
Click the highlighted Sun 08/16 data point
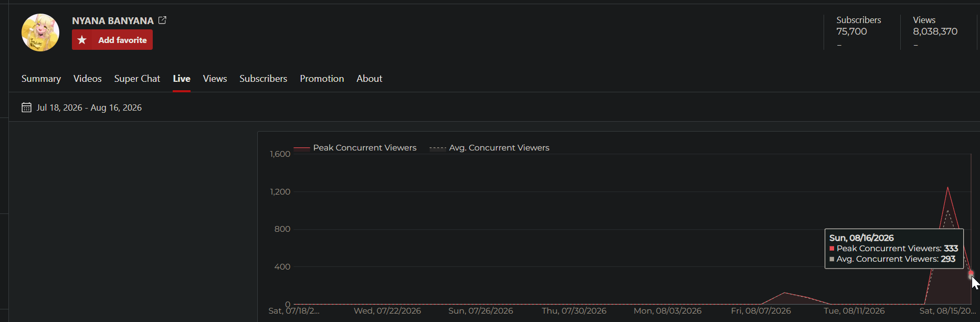(971, 273)
